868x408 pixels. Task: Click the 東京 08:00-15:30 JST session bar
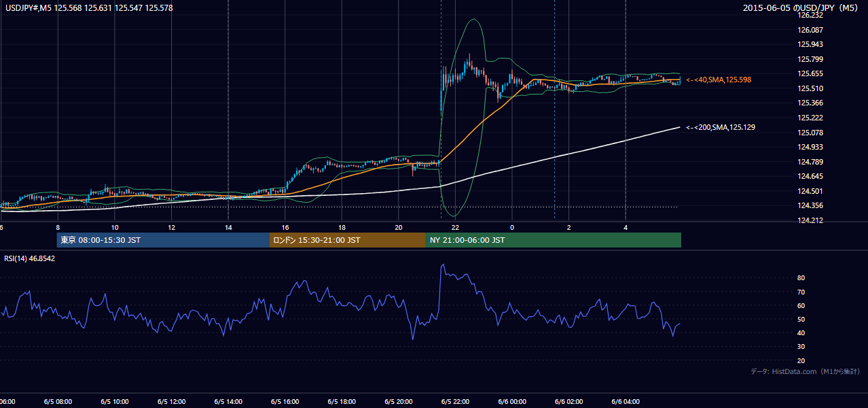click(x=163, y=240)
